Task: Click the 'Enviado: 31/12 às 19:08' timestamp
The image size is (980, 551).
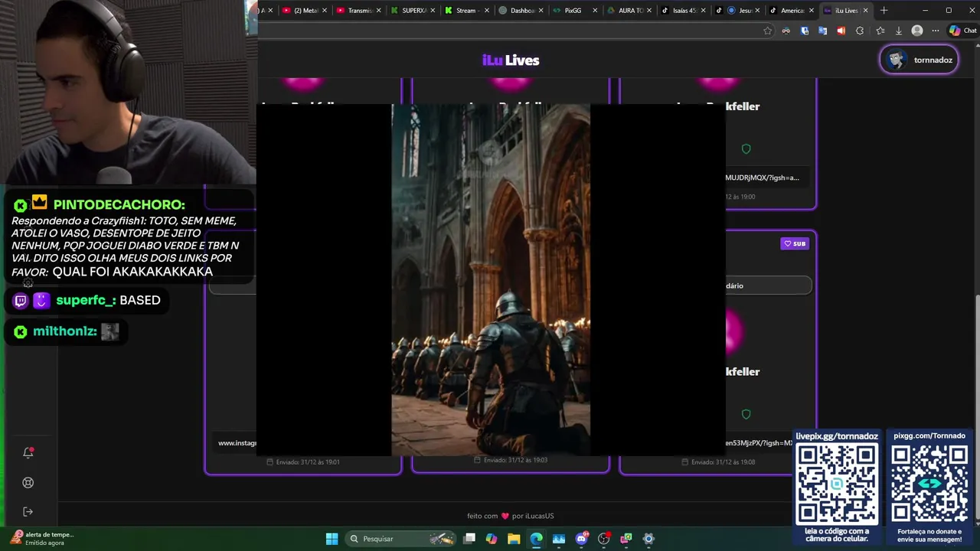Action: click(x=718, y=462)
